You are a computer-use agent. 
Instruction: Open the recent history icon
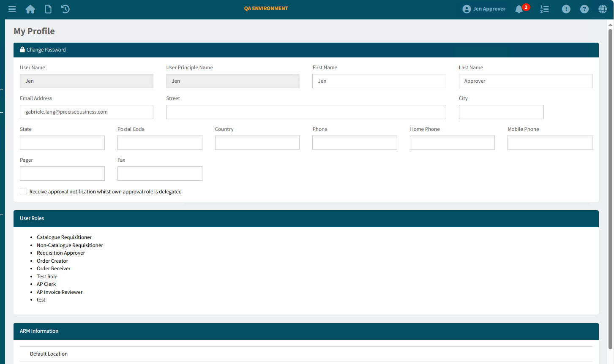[x=65, y=9]
